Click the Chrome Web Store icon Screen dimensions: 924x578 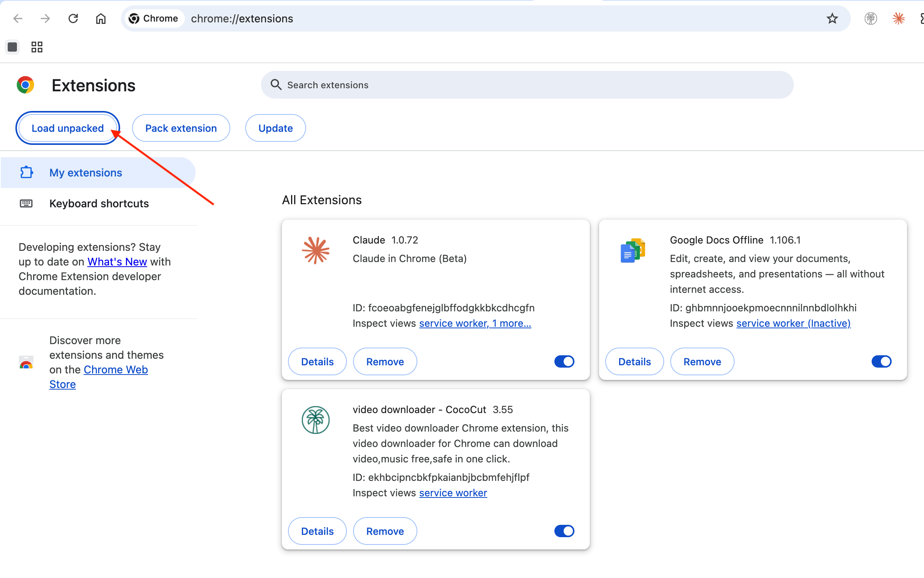click(26, 362)
